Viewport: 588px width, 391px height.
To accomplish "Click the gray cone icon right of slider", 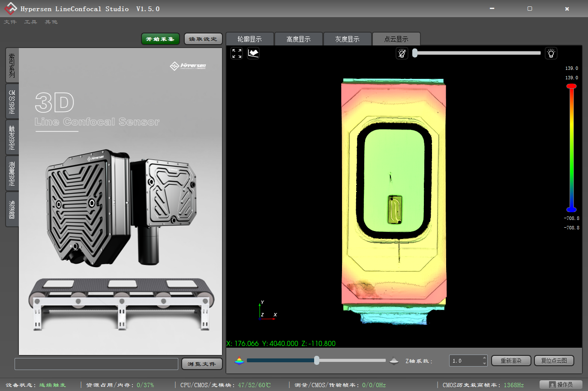I will pyautogui.click(x=394, y=361).
